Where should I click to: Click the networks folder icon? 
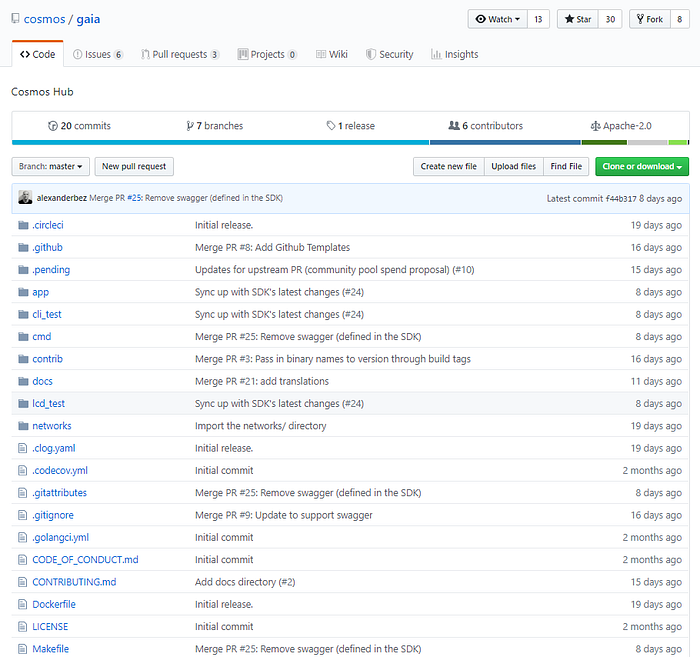23,426
